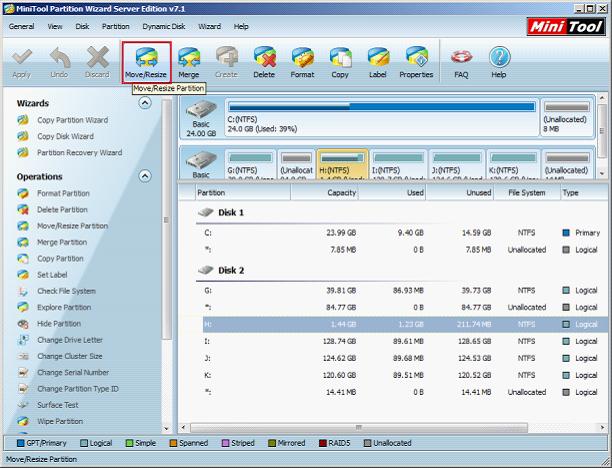This screenshot has height=468, width=612.
Task: Select the Merge partition toolbar icon
Action: [189, 62]
